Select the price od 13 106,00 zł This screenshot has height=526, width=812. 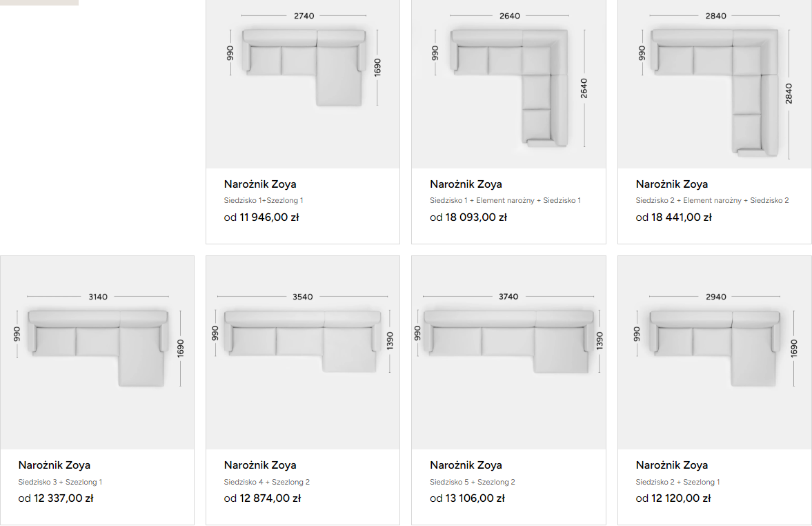coord(467,498)
